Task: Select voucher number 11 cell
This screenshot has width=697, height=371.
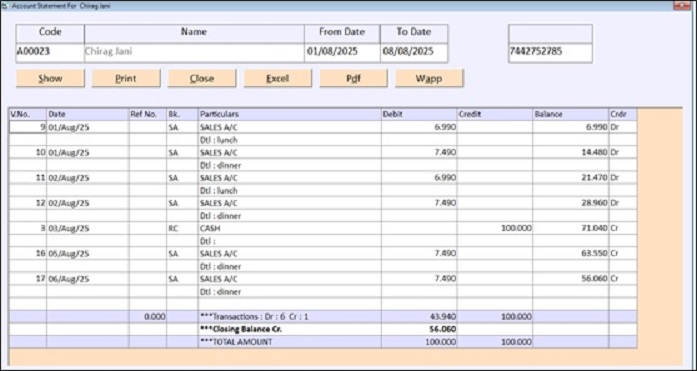Action: coord(28,178)
